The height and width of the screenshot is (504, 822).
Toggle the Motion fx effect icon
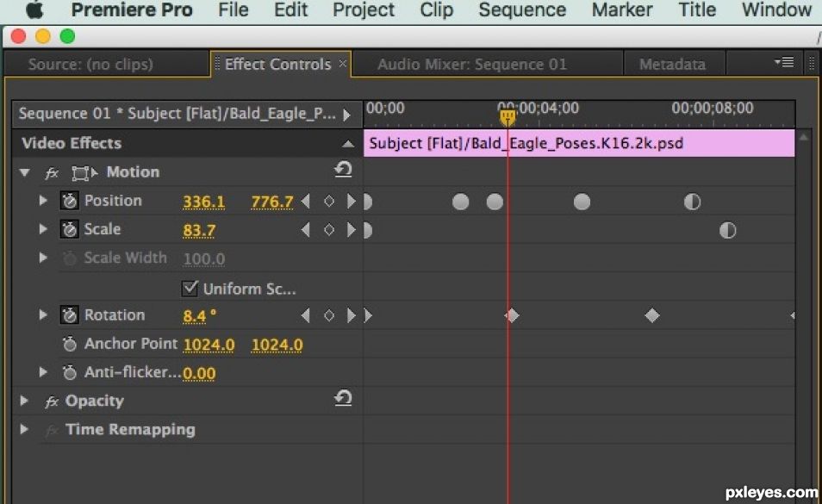52,173
